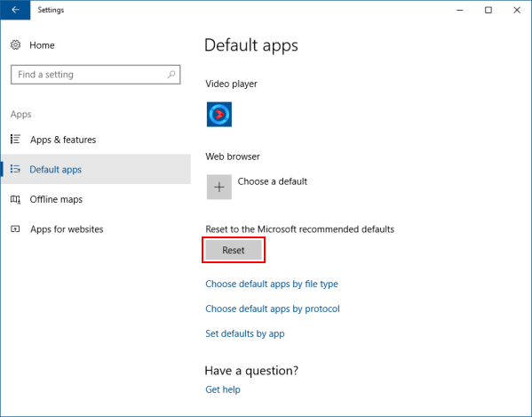Click the 'Have a question?' heading
This screenshot has width=532, height=417.
tap(251, 371)
